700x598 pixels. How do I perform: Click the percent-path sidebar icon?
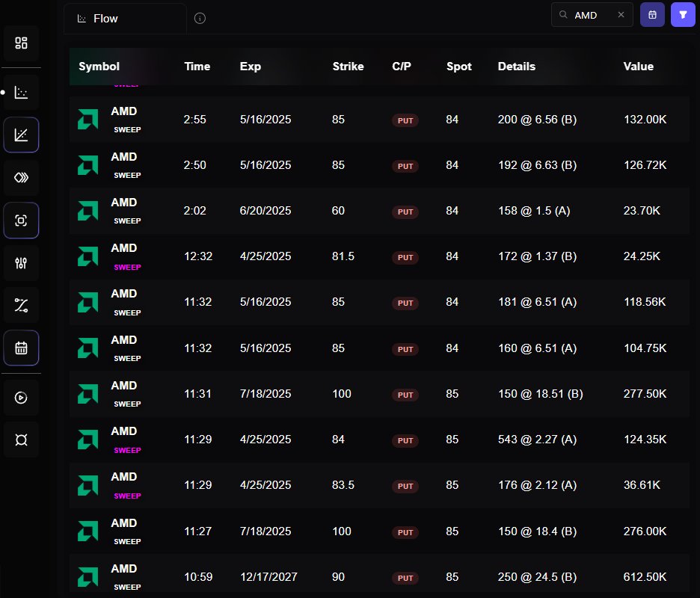tap(21, 305)
